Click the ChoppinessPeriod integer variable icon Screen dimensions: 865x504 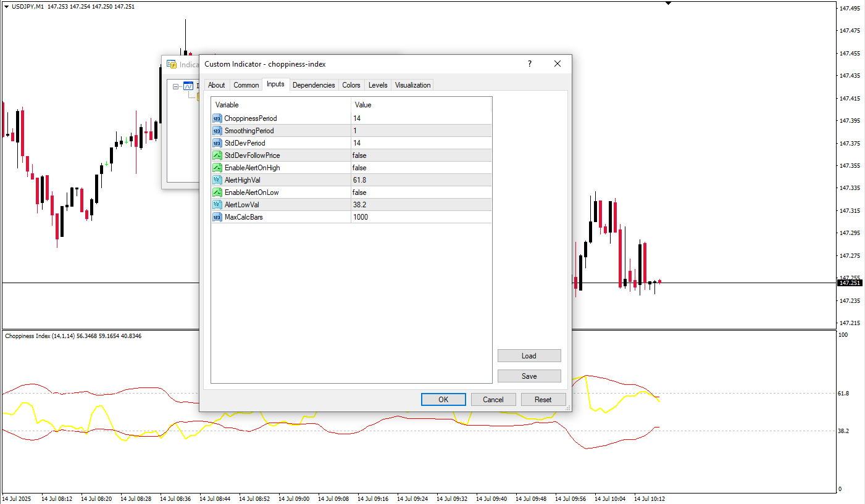pos(217,118)
